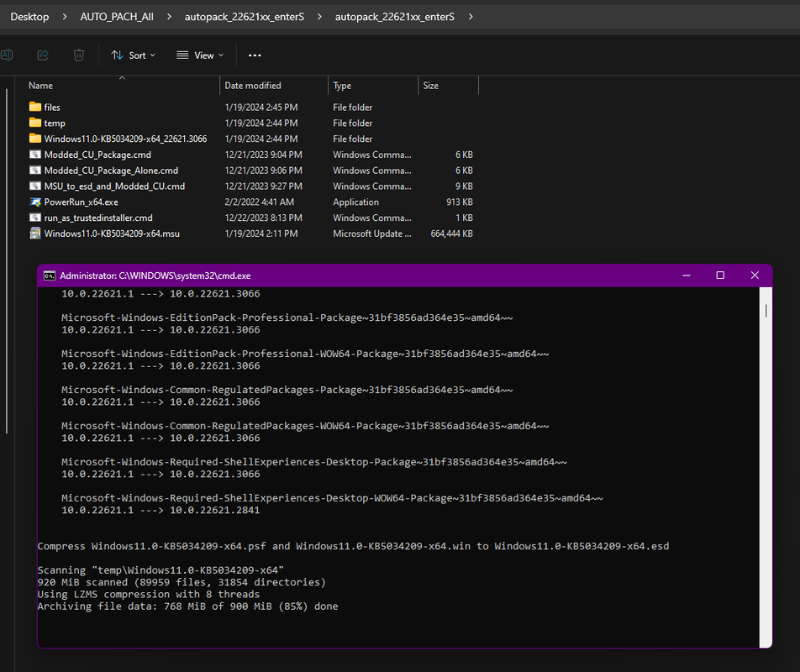Screen dimensions: 800x672
Task: Click the AUTO_PACH_All breadcrumb segment
Action: tap(117, 17)
